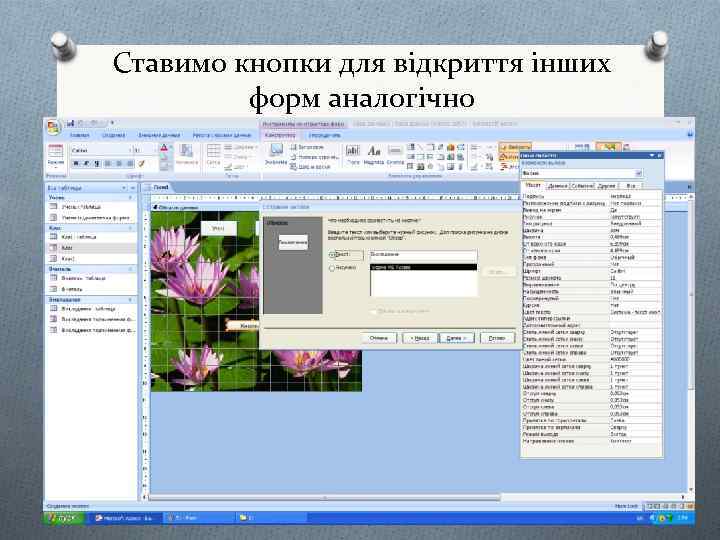This screenshot has height=540, width=720.
Task: Switch to Другие tab in property sheet
Action: click(606, 186)
